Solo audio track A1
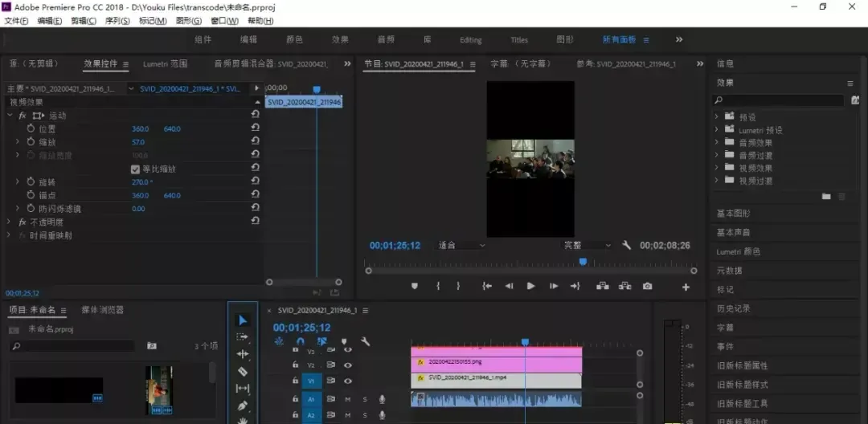 point(365,399)
